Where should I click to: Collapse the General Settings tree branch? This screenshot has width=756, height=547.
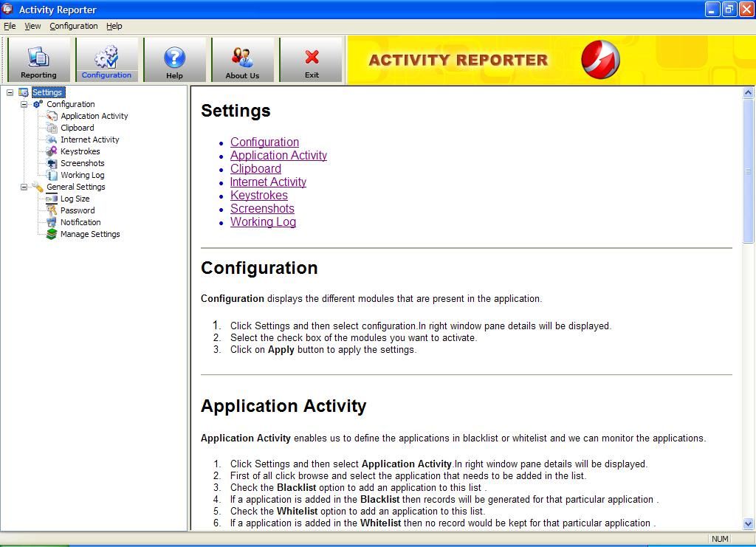pos(24,187)
